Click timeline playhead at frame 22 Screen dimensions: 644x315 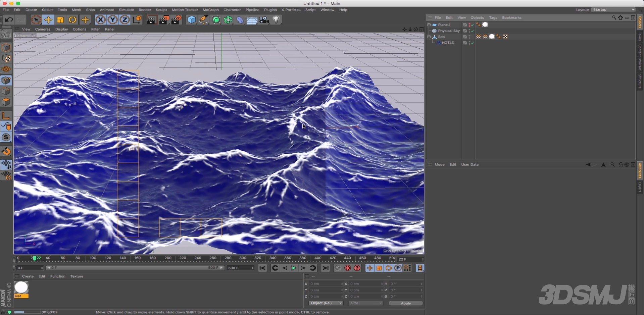pyautogui.click(x=35, y=258)
